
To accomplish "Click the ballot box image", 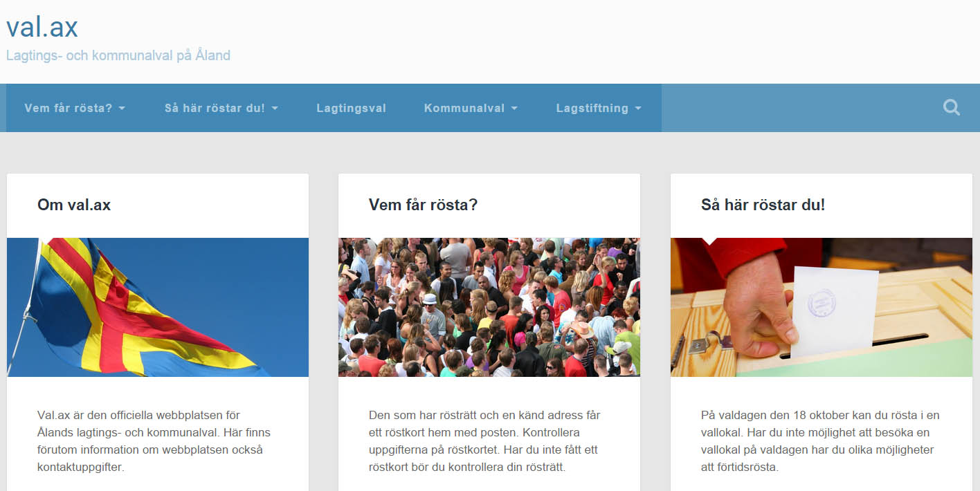I will (x=822, y=307).
